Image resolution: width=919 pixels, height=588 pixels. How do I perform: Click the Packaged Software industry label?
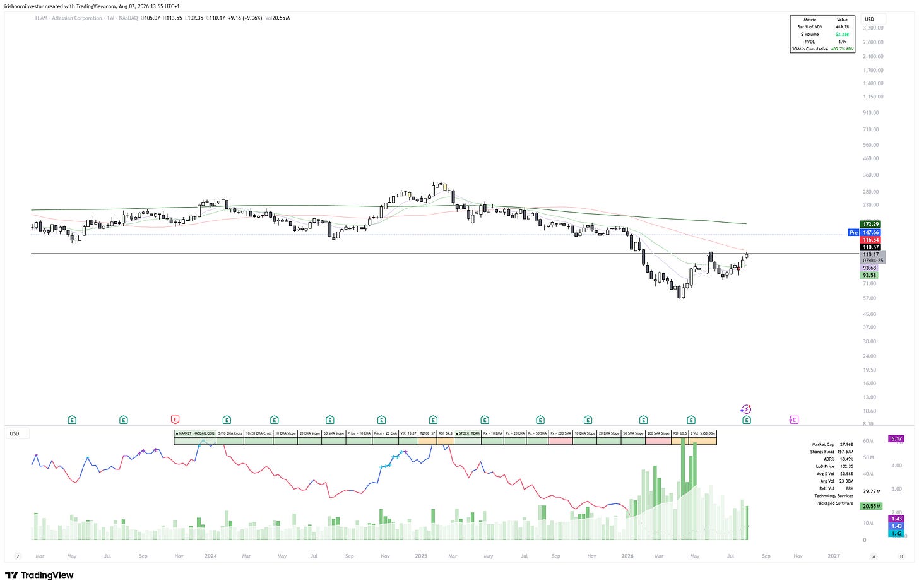coord(834,503)
